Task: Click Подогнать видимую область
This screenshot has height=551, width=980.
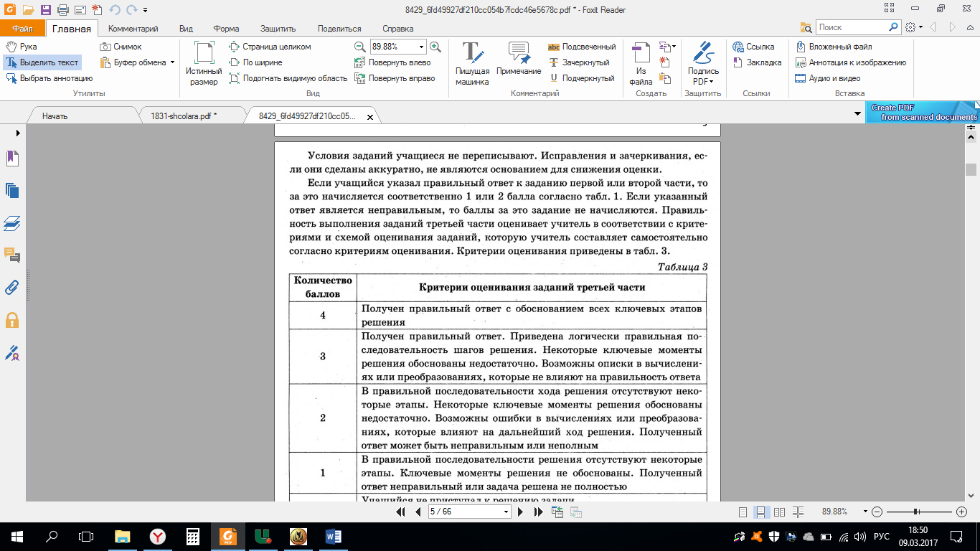Action: [288, 78]
